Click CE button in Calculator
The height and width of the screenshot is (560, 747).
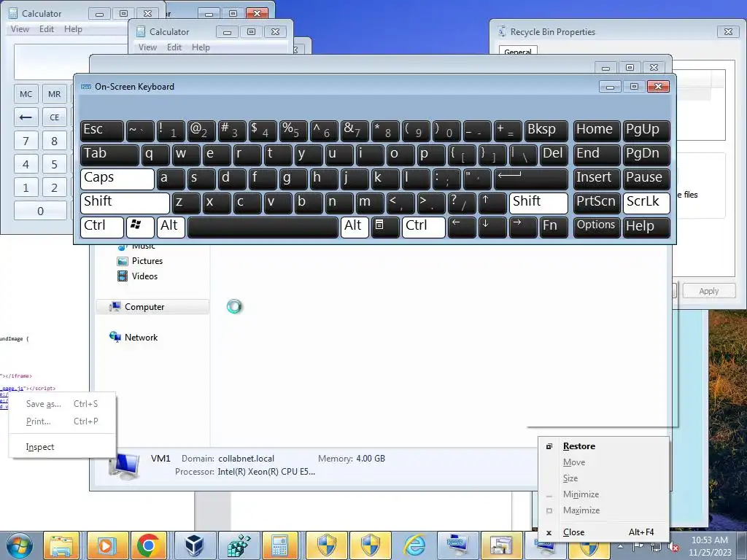[54, 117]
